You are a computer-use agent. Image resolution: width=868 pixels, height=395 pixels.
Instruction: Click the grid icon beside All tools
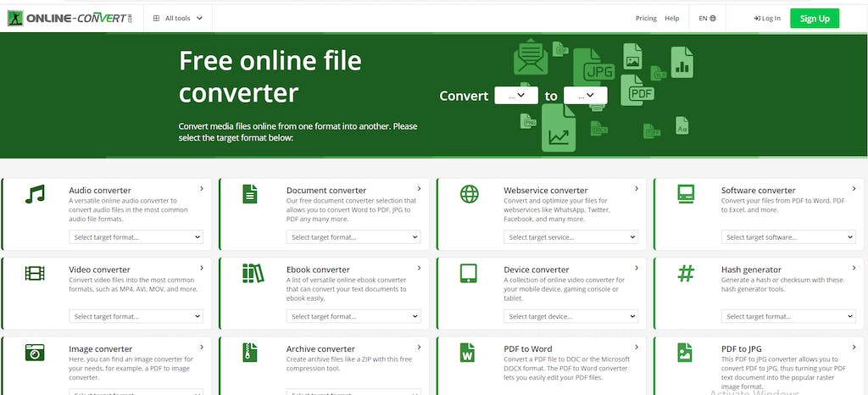[x=156, y=19]
